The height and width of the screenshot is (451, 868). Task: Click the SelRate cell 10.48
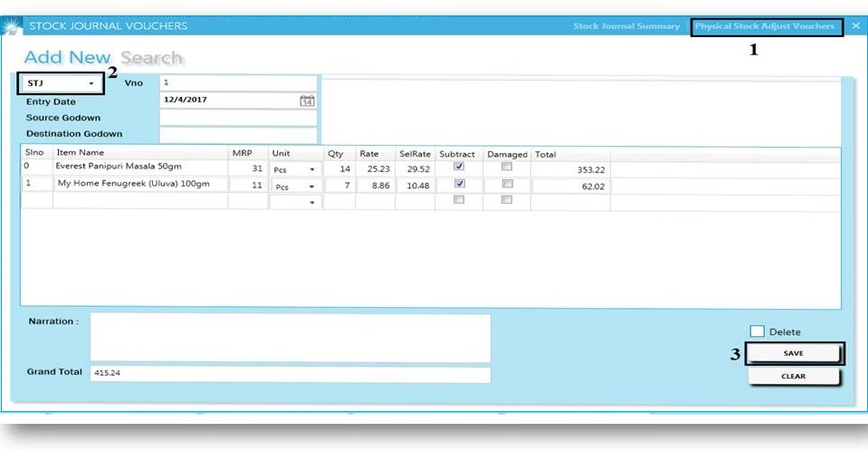click(415, 186)
